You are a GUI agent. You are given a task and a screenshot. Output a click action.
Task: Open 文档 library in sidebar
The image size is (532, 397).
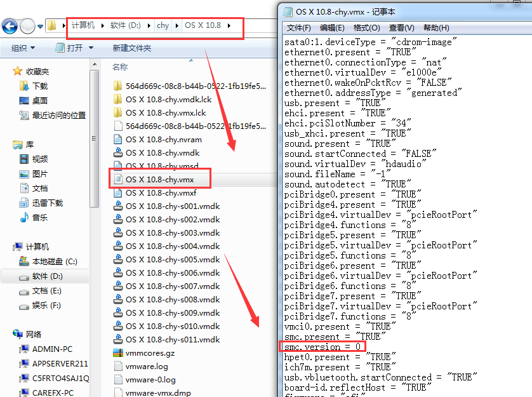[34, 189]
